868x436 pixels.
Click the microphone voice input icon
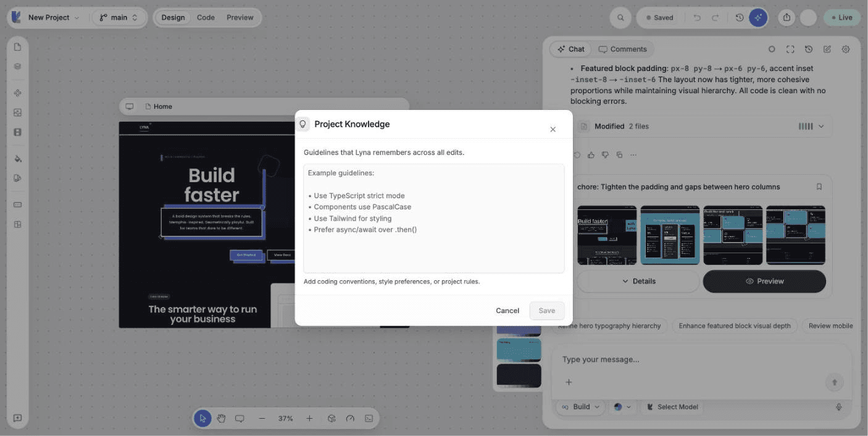pyautogui.click(x=839, y=407)
